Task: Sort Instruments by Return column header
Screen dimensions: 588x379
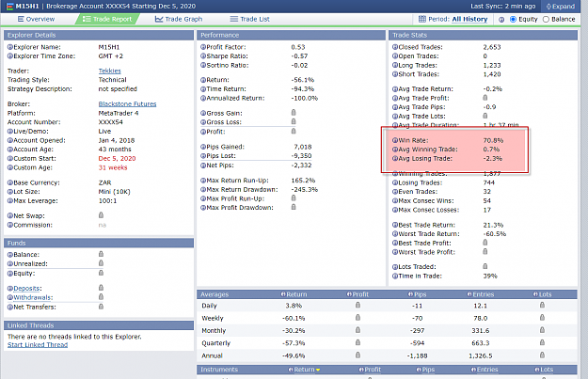Action: (x=304, y=370)
